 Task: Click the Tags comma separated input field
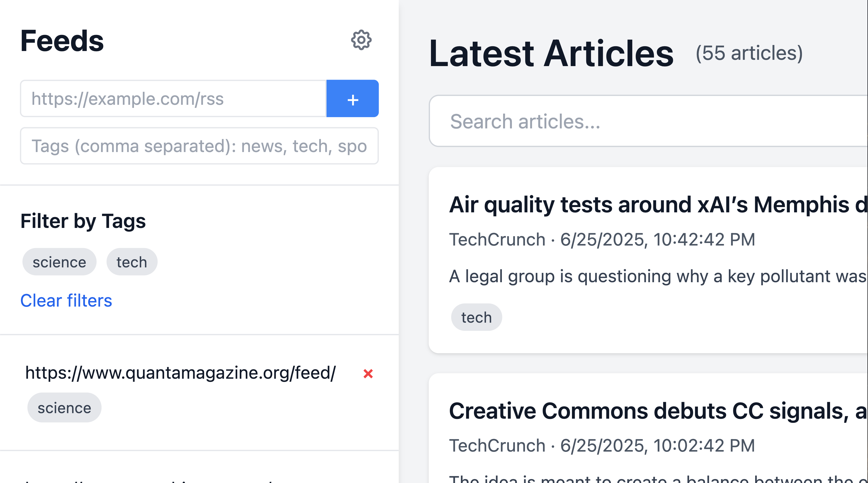coord(199,146)
